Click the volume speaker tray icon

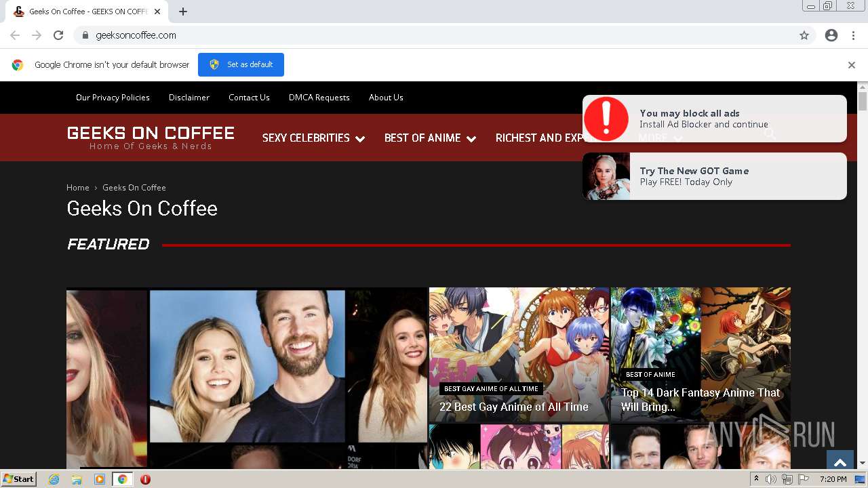coord(771,479)
